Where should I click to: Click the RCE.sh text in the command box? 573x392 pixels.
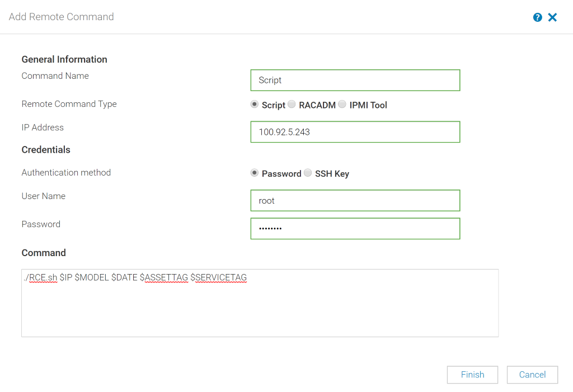click(x=43, y=277)
